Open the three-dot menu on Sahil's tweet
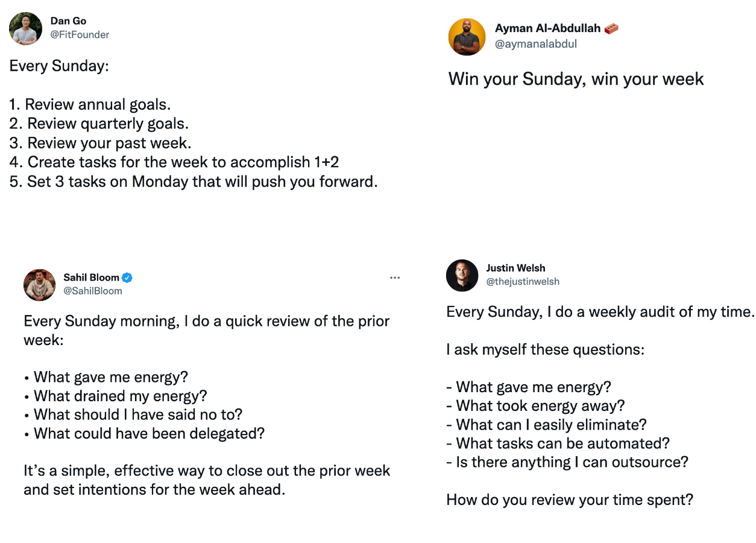 coord(395,278)
